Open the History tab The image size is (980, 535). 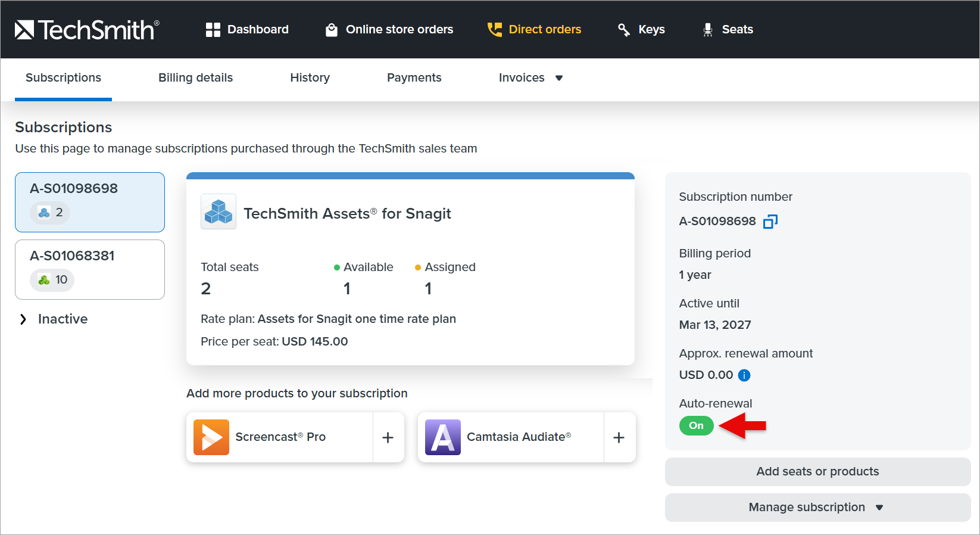coord(310,78)
